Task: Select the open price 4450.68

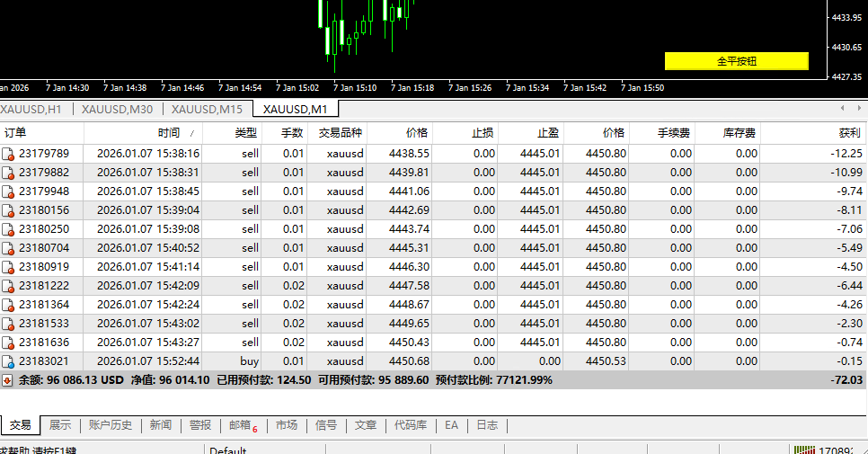Action: [x=409, y=361]
